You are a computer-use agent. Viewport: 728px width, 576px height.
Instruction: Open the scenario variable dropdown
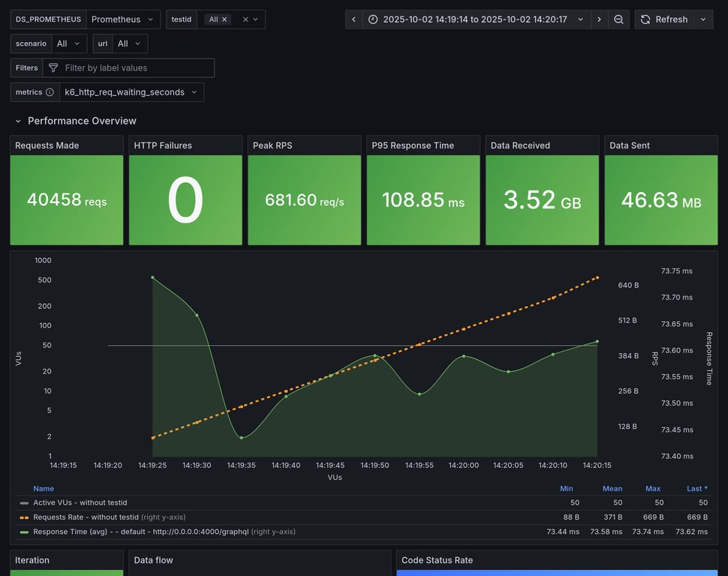68,43
